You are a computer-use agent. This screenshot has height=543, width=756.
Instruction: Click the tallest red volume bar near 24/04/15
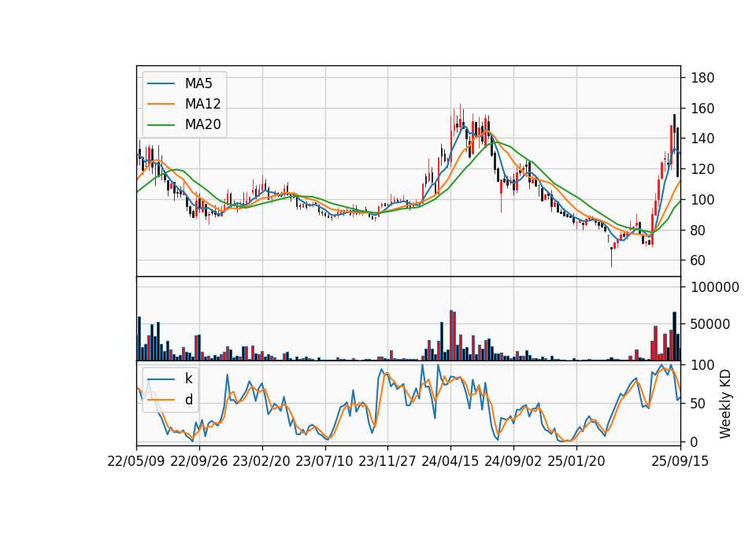(451, 335)
